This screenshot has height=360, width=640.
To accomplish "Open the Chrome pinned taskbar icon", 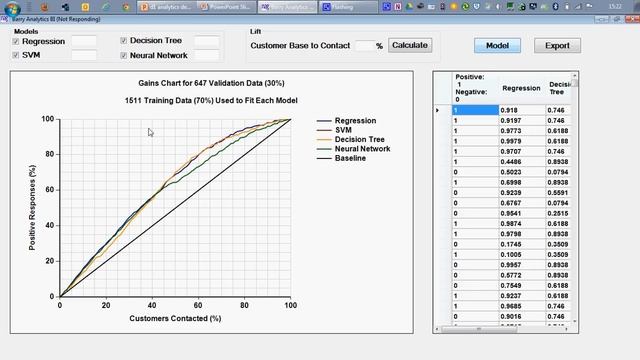I will pos(126,7).
